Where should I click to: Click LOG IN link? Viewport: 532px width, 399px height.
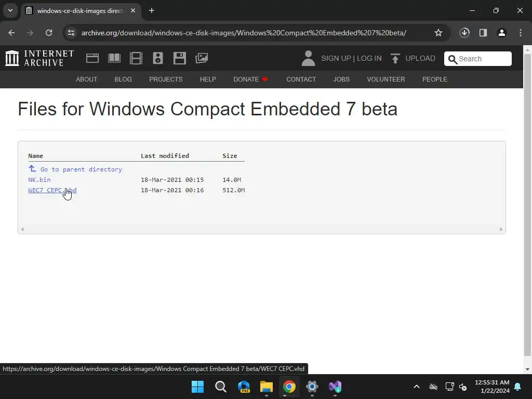(x=369, y=58)
